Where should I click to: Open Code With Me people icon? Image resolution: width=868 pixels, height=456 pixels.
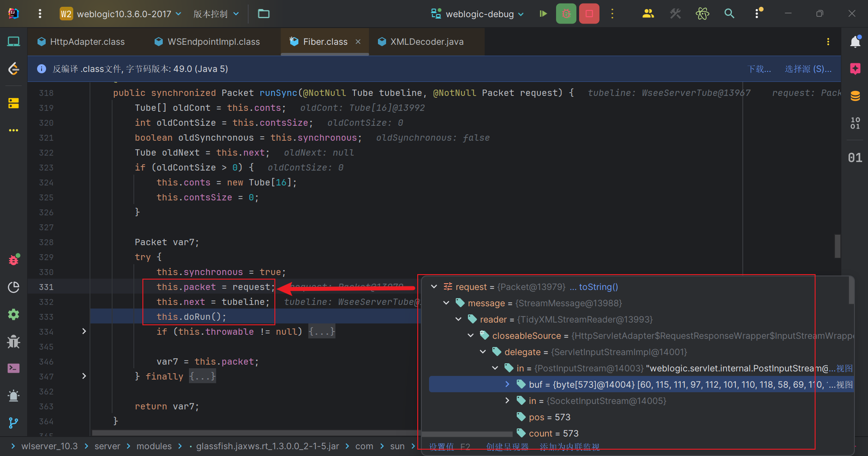pos(648,14)
